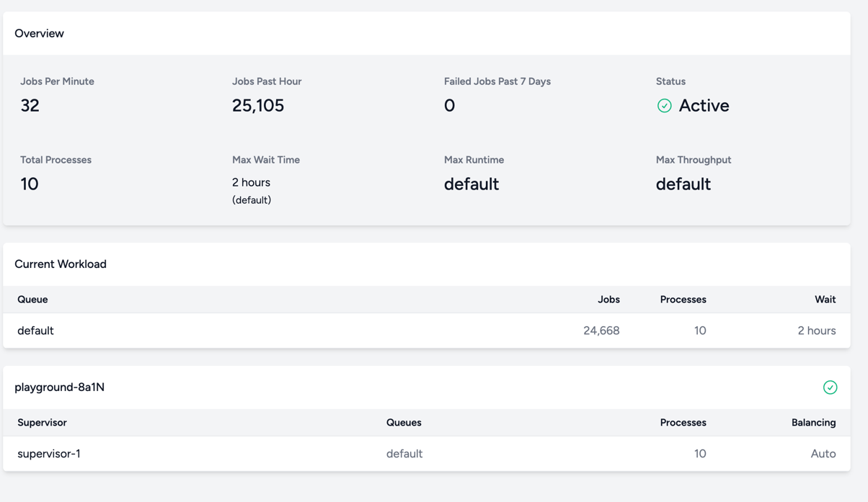Click the Failed Jobs Past 7 Days value
868x502 pixels.
click(x=449, y=106)
